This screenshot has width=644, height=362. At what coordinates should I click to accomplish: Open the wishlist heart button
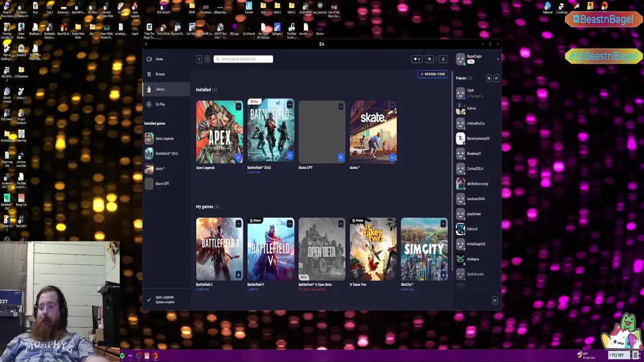[417, 59]
